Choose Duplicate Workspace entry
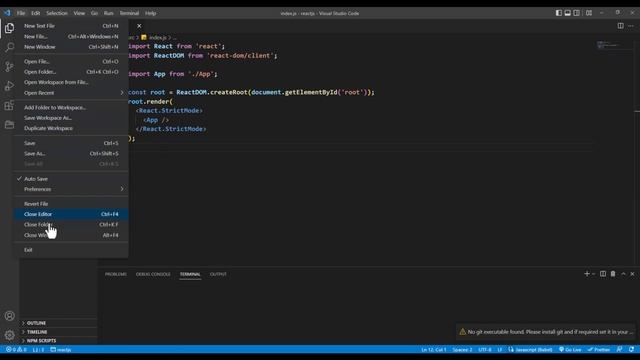The width and height of the screenshot is (640, 360). pyautogui.click(x=71, y=128)
